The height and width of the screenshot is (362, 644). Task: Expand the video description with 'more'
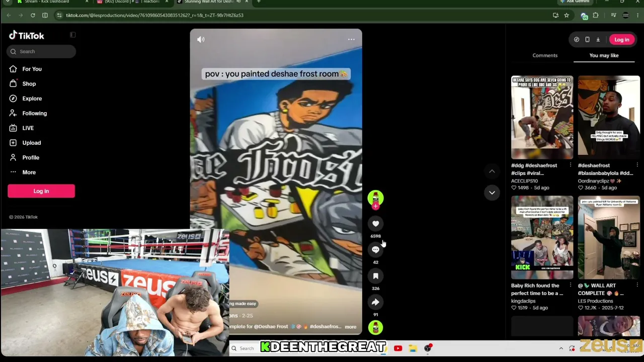click(x=350, y=327)
